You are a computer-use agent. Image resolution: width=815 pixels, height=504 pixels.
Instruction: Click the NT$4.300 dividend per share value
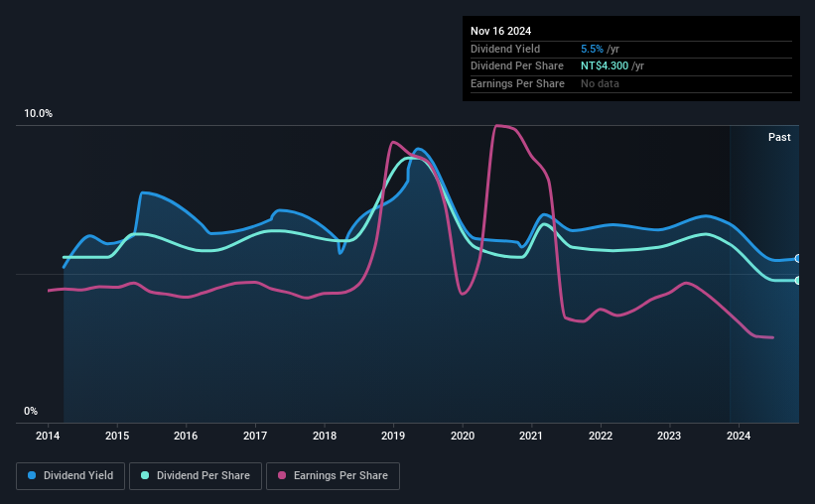pos(605,66)
